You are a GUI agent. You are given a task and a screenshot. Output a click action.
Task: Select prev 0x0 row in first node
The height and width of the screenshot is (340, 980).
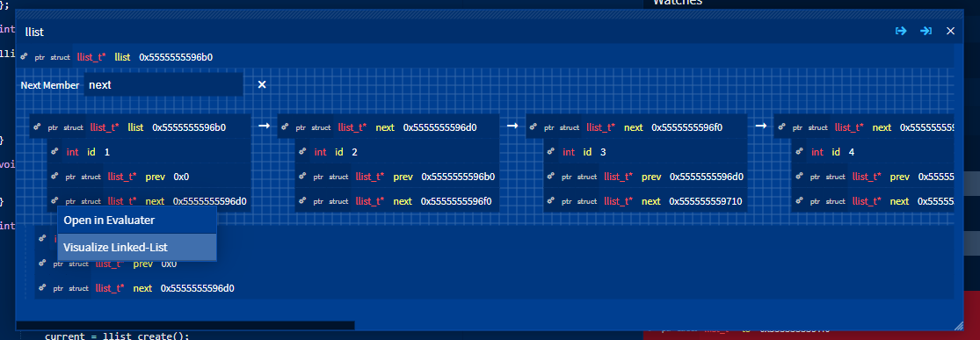click(x=149, y=177)
